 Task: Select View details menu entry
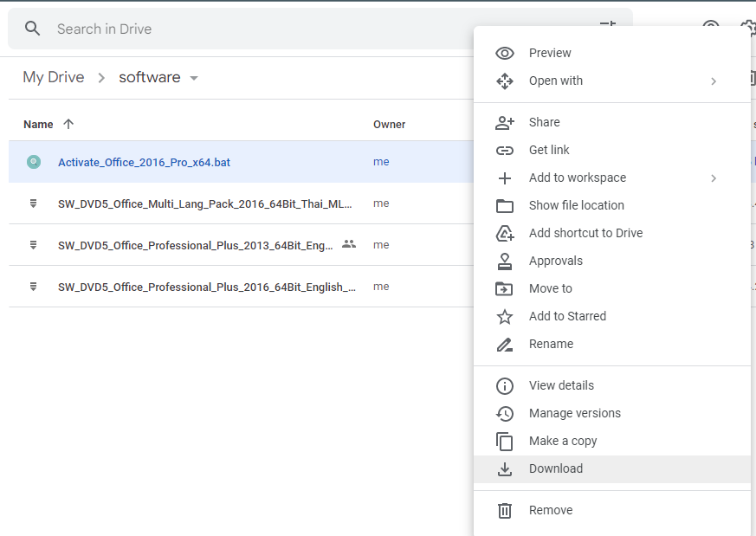click(x=612, y=385)
